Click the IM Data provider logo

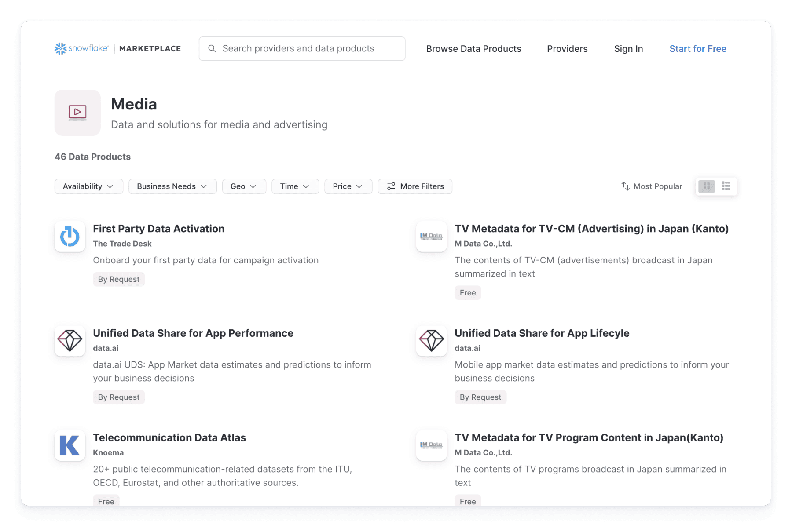[432, 237]
